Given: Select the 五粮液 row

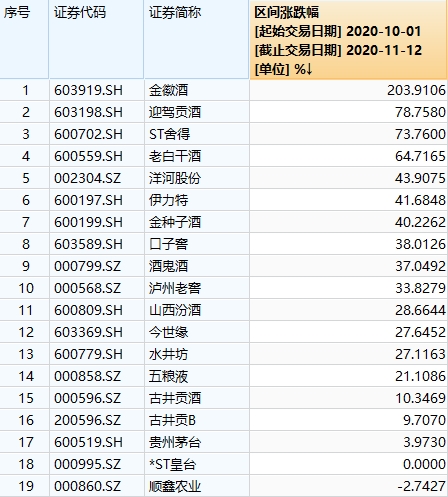Looking at the screenshot, I should (x=224, y=376).
